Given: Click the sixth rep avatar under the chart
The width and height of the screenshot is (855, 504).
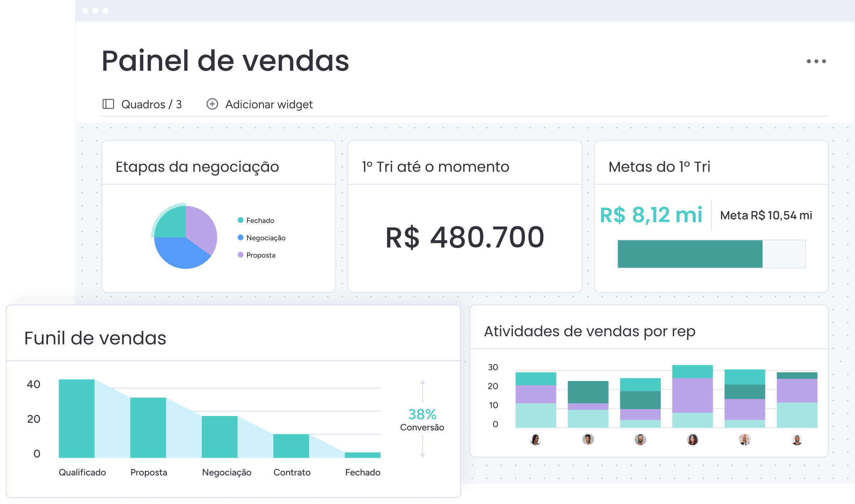Looking at the screenshot, I should click(797, 439).
